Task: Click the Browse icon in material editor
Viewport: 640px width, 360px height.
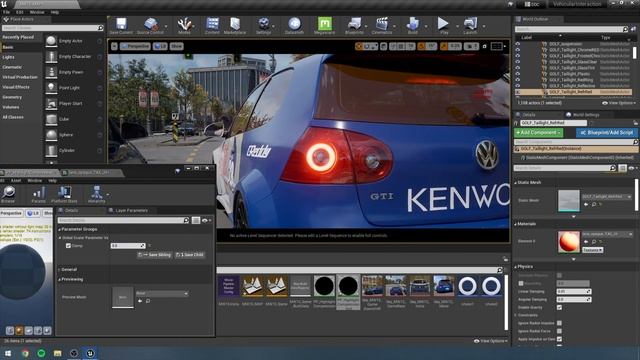Action: point(8,194)
